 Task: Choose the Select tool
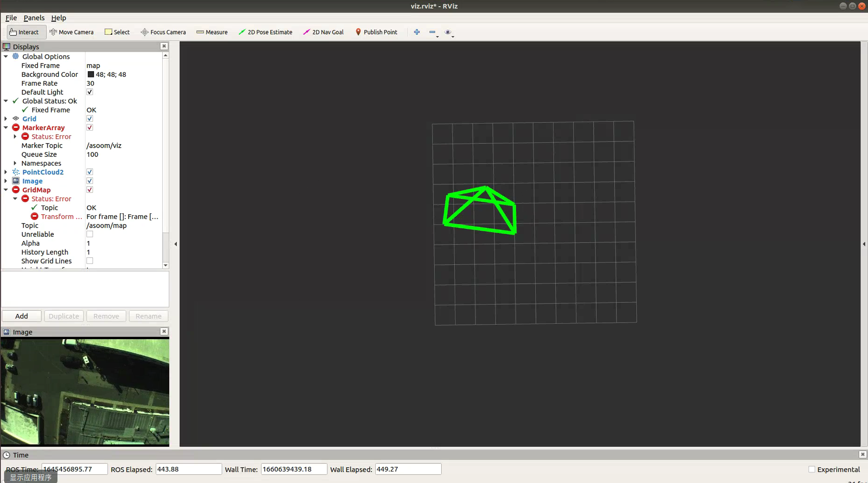tap(117, 32)
